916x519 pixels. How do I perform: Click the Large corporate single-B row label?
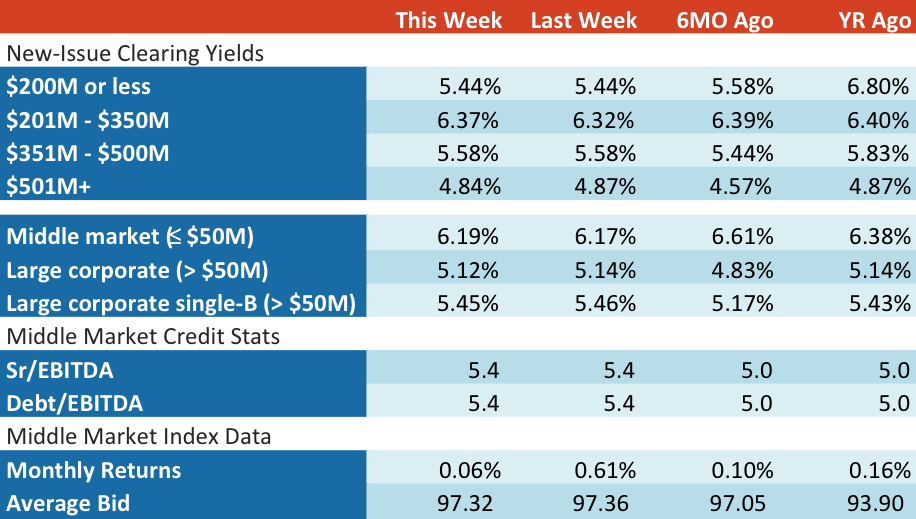coord(181,304)
